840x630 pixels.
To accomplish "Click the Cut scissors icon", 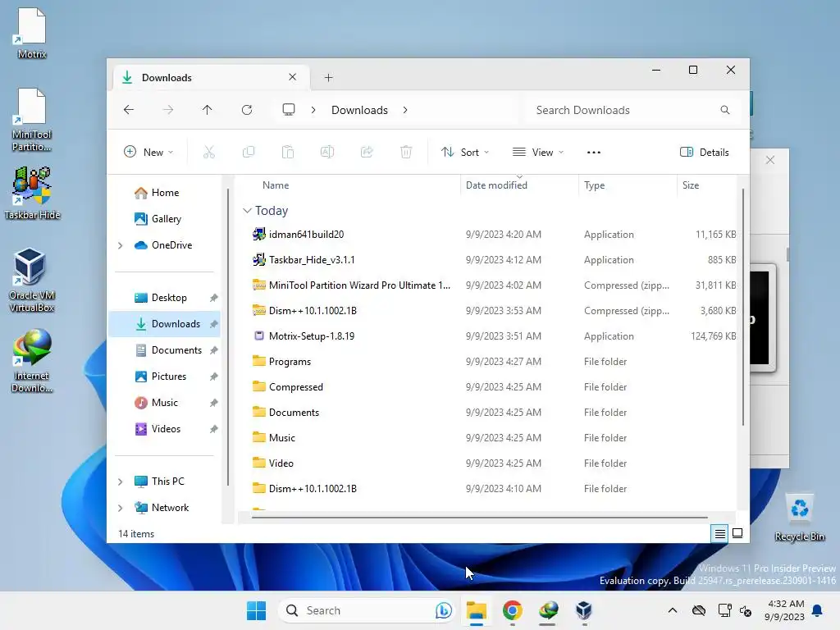I will coord(209,152).
